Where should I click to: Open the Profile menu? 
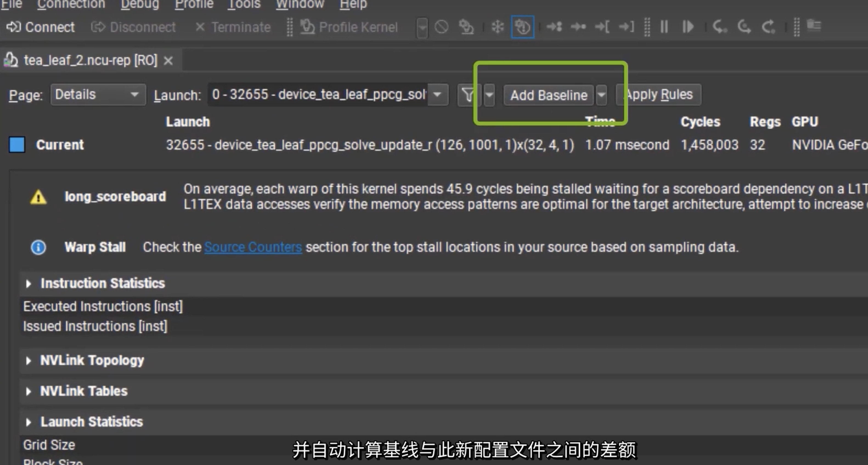[194, 4]
